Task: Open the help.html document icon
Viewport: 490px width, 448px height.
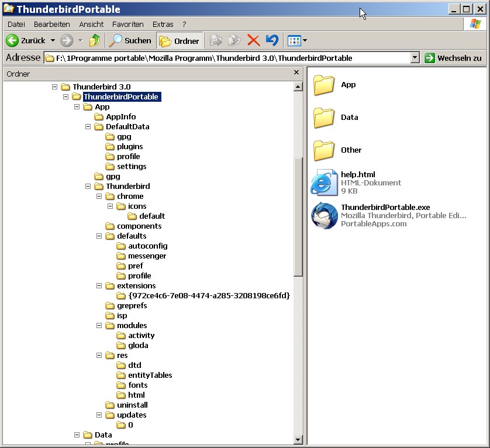Action: click(324, 182)
